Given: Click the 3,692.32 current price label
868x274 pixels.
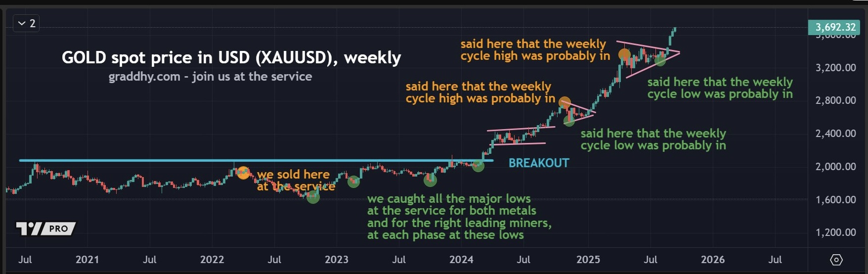Looking at the screenshot, I should click(835, 27).
